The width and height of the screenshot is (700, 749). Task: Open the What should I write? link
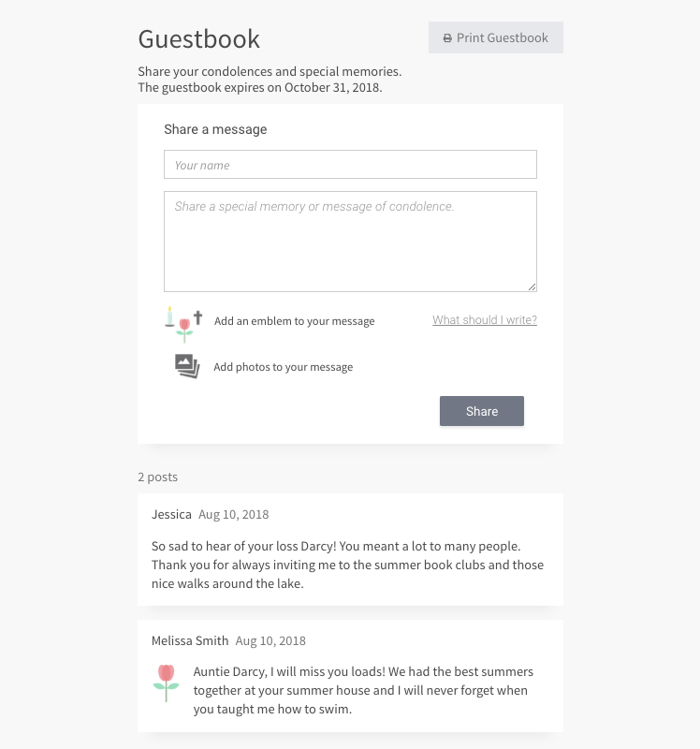click(x=485, y=319)
